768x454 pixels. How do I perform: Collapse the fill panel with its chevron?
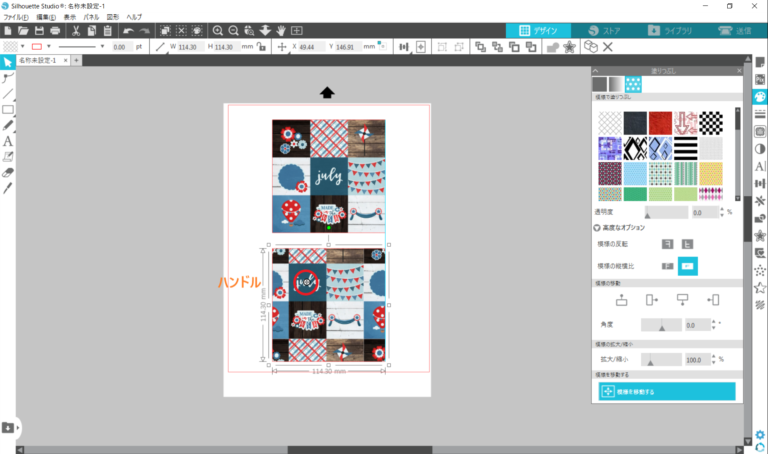point(596,71)
